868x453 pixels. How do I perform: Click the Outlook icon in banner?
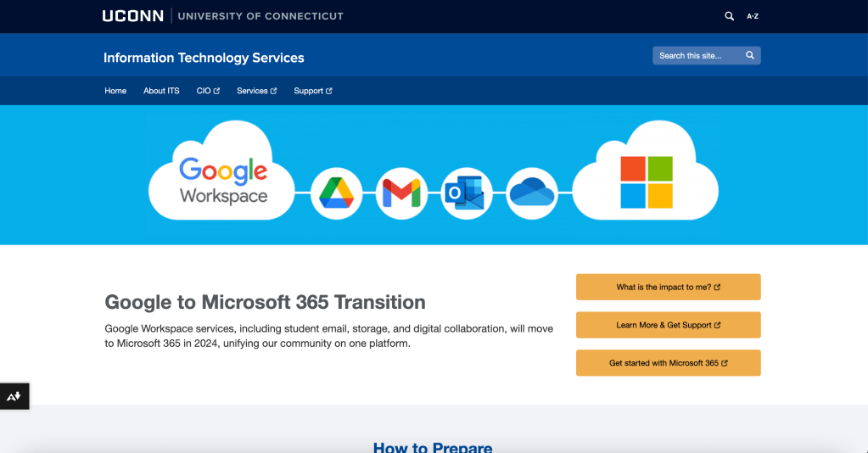pos(467,193)
